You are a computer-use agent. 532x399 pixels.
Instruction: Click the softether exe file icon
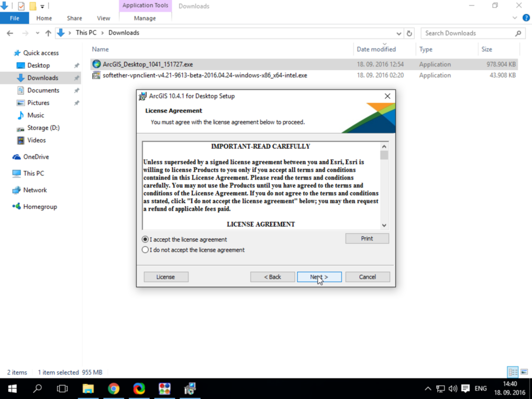(97, 75)
